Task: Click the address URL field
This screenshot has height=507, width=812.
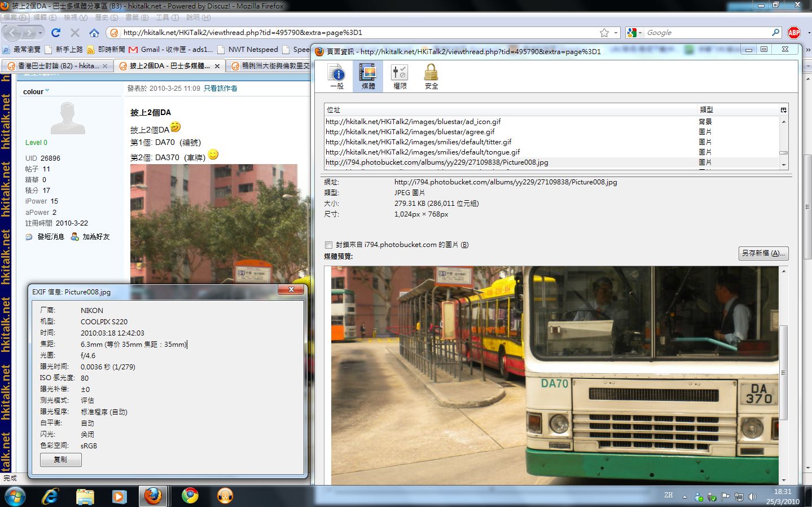Action: (x=358, y=33)
